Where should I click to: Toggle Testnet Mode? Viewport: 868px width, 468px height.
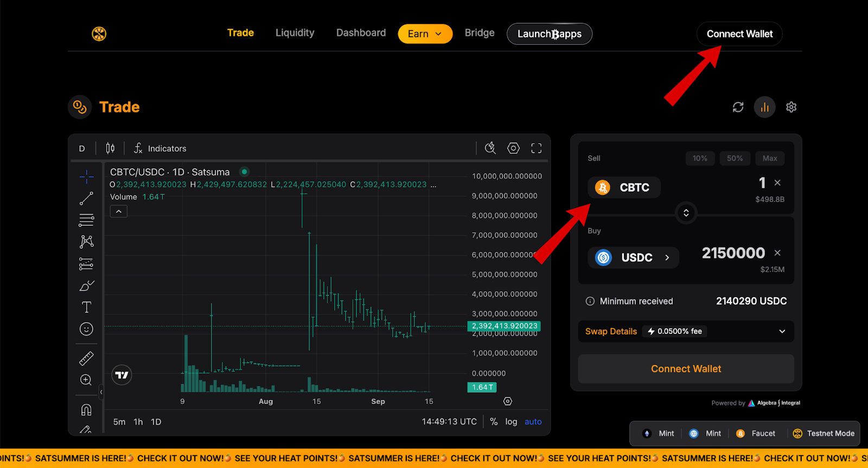[x=824, y=433]
